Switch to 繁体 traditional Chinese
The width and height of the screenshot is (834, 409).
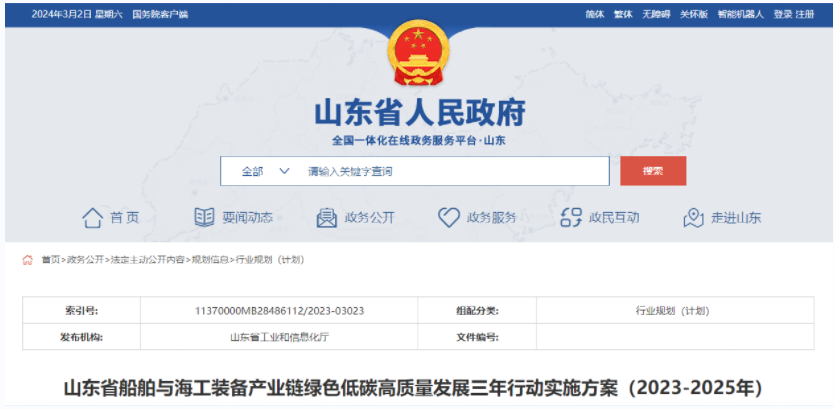pyautogui.click(x=623, y=14)
